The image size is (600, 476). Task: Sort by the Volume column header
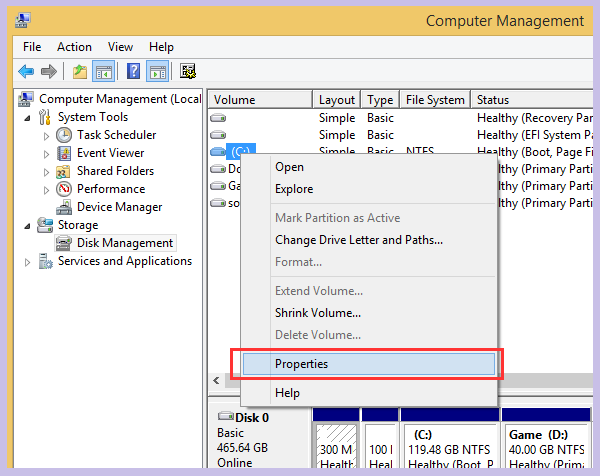click(260, 100)
